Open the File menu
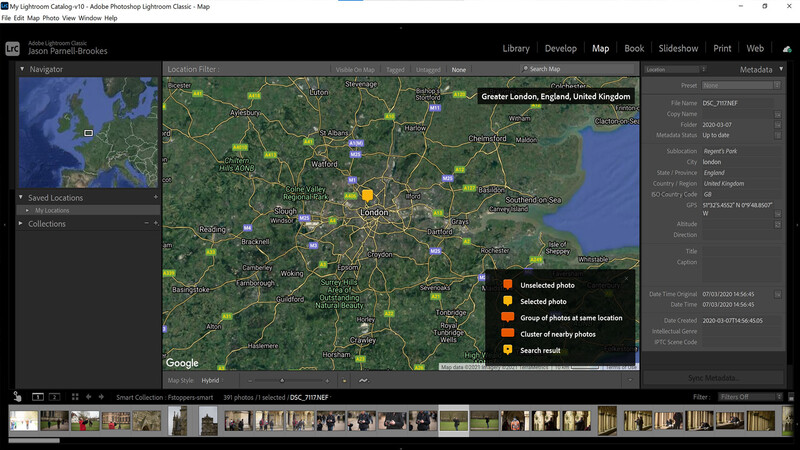The image size is (800, 450). 6,18
